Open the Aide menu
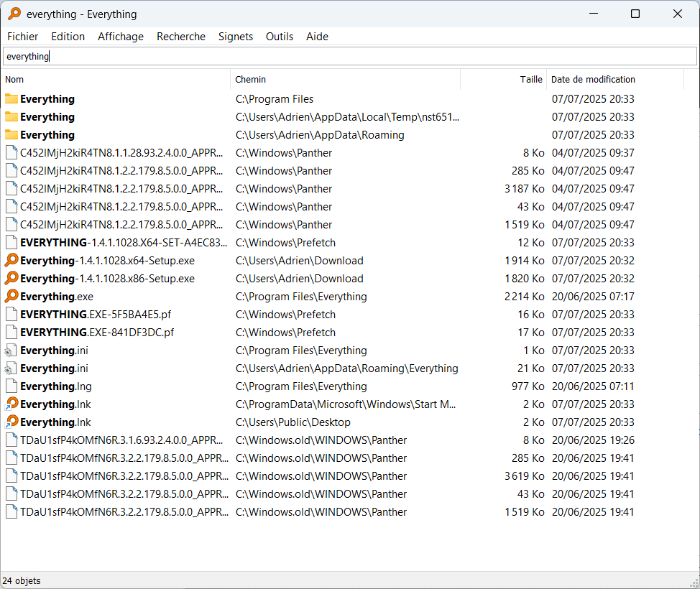The image size is (700, 589). (317, 37)
